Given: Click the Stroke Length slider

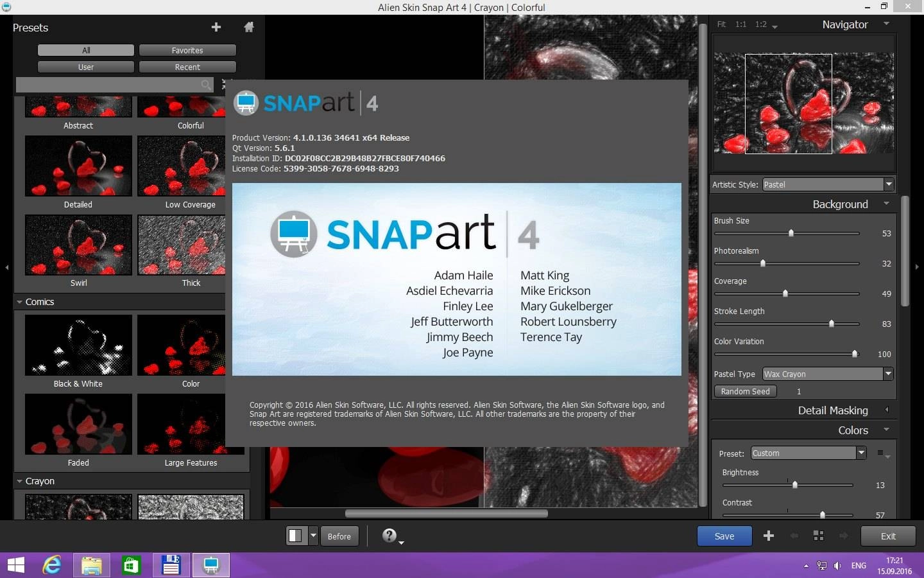Looking at the screenshot, I should click(787, 324).
